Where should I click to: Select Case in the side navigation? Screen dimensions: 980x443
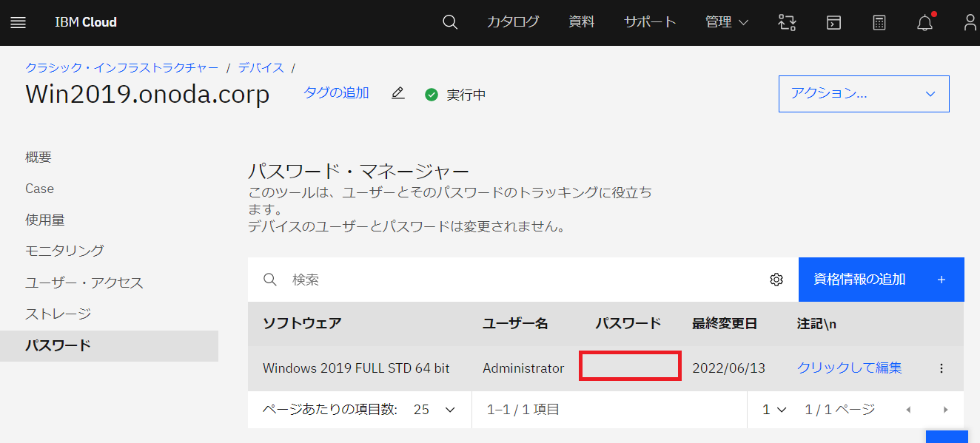[x=39, y=189]
